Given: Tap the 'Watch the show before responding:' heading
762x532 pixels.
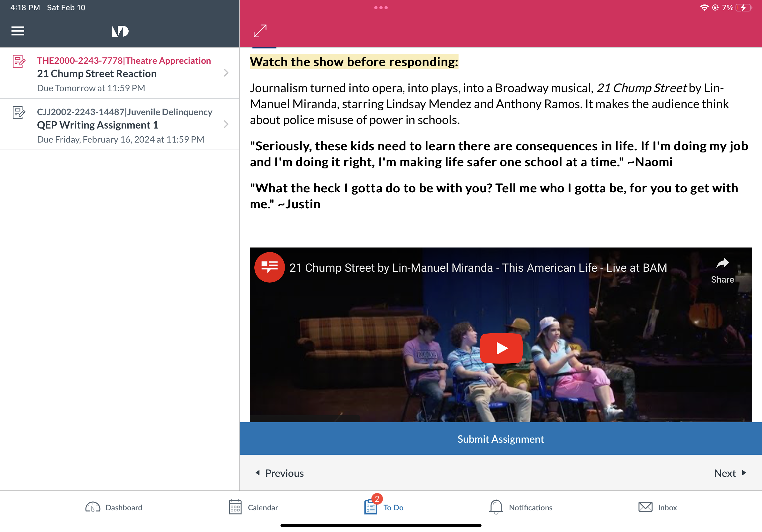Looking at the screenshot, I should 354,62.
